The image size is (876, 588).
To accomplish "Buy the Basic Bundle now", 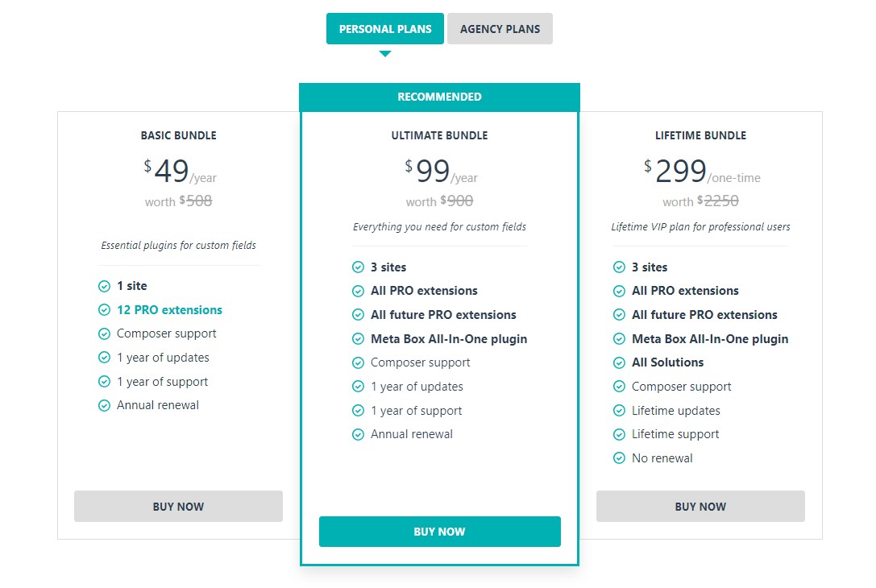I will pos(178,506).
